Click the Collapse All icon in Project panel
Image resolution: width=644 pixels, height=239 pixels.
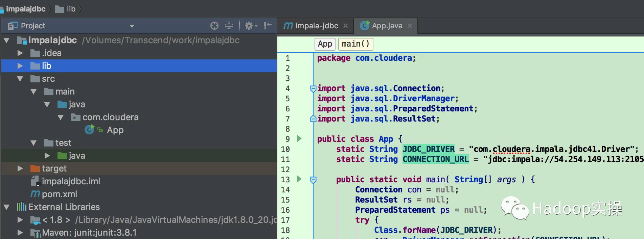(229, 26)
